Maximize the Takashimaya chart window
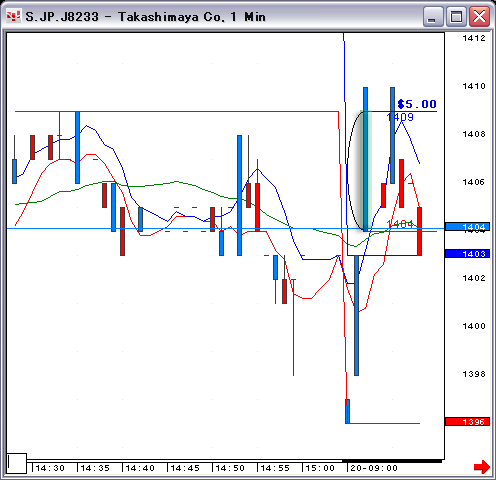 [x=456, y=17]
